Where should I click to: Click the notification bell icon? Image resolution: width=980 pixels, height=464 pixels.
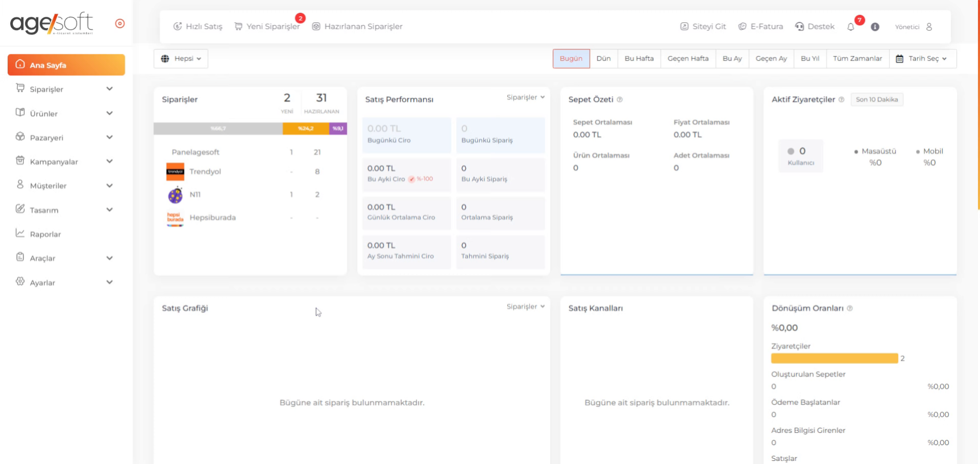(850, 27)
